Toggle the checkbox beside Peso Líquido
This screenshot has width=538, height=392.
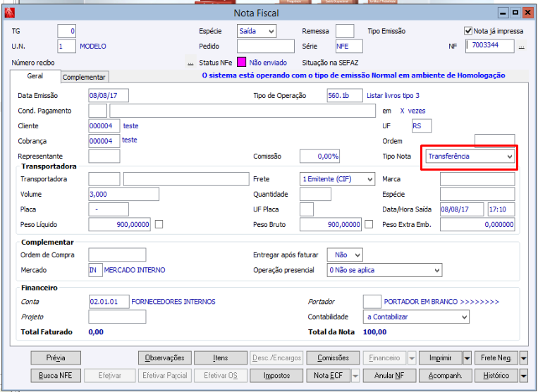click(x=159, y=224)
